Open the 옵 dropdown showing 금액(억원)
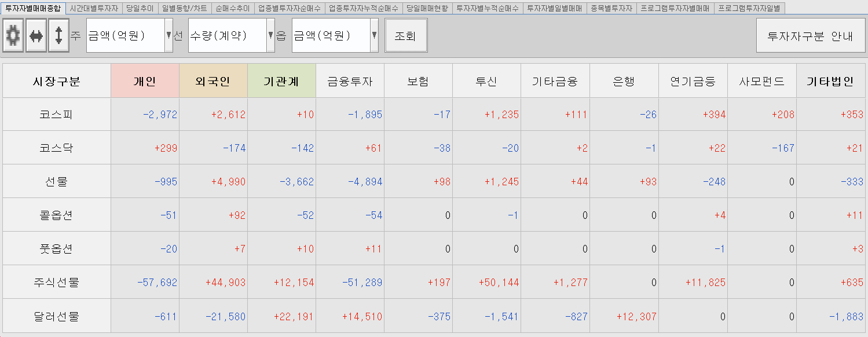Image resolution: width=868 pixels, height=337 pixels. tap(373, 35)
